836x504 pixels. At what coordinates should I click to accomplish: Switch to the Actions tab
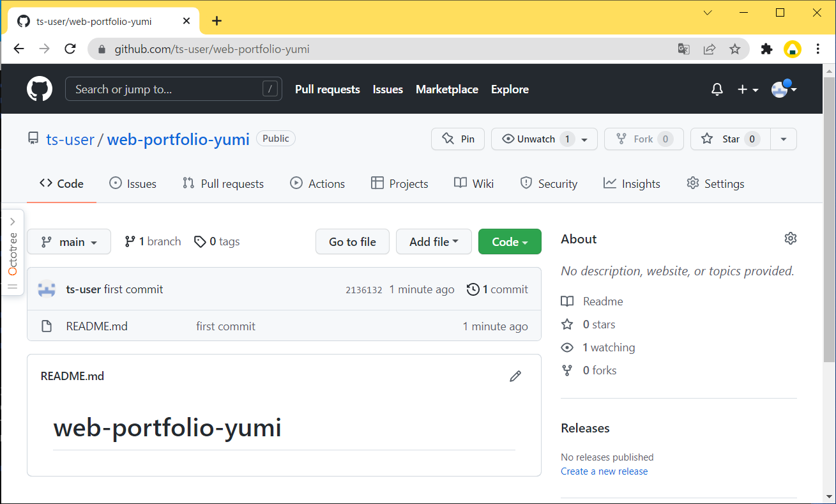click(317, 184)
